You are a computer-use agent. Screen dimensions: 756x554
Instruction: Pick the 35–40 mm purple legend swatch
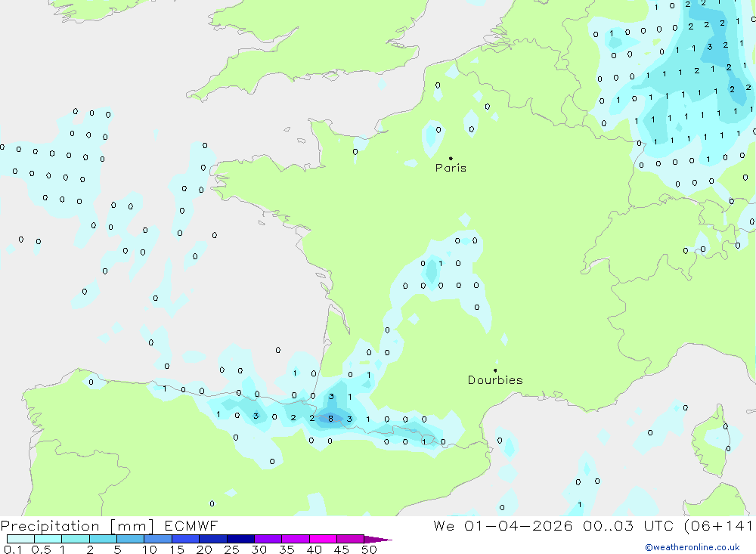click(295, 539)
